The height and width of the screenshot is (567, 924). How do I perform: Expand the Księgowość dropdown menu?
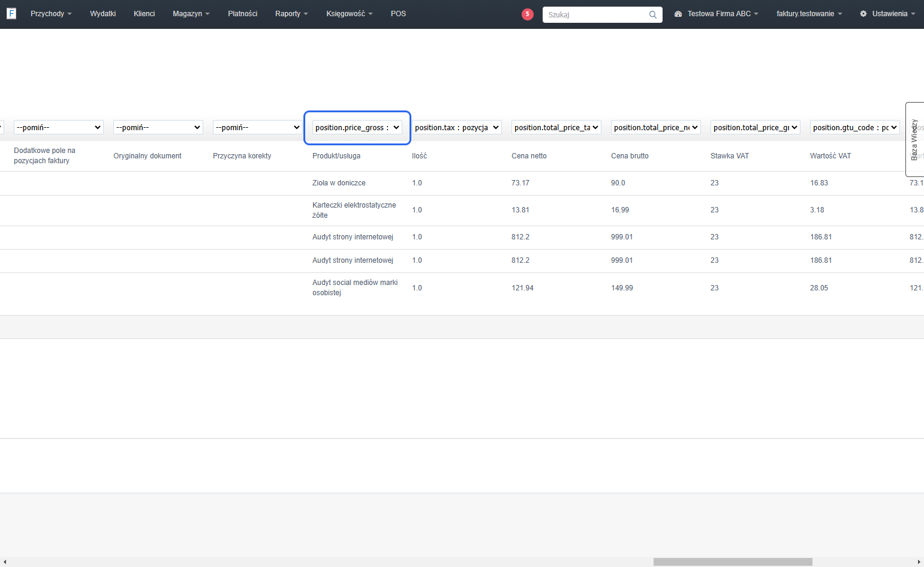tap(349, 14)
